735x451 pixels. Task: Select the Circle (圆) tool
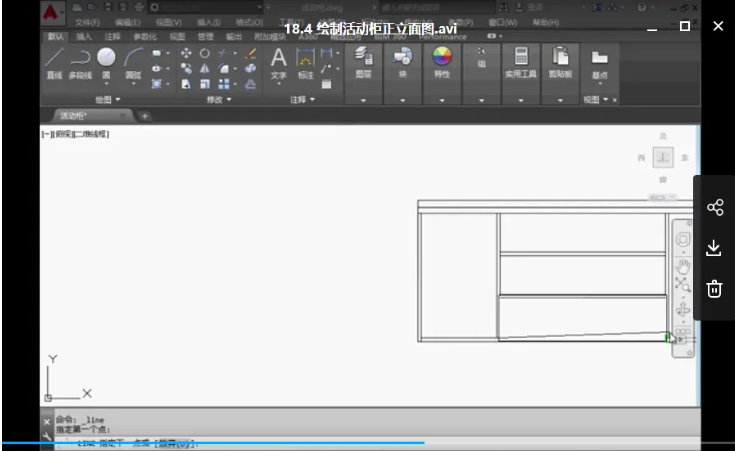(x=106, y=62)
